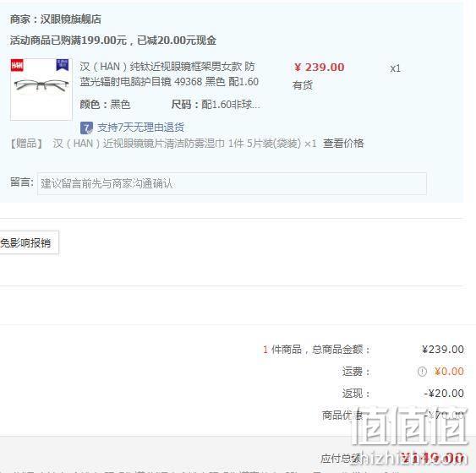476x473 pixels.
Task: Open the glasses product thumbnail
Action: click(41, 90)
